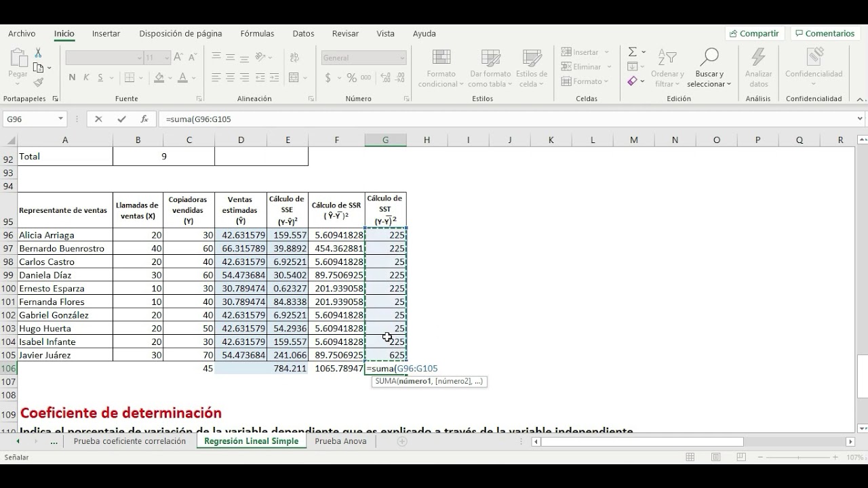
Task: Decrease font size with the small A icon
Action: [193, 58]
